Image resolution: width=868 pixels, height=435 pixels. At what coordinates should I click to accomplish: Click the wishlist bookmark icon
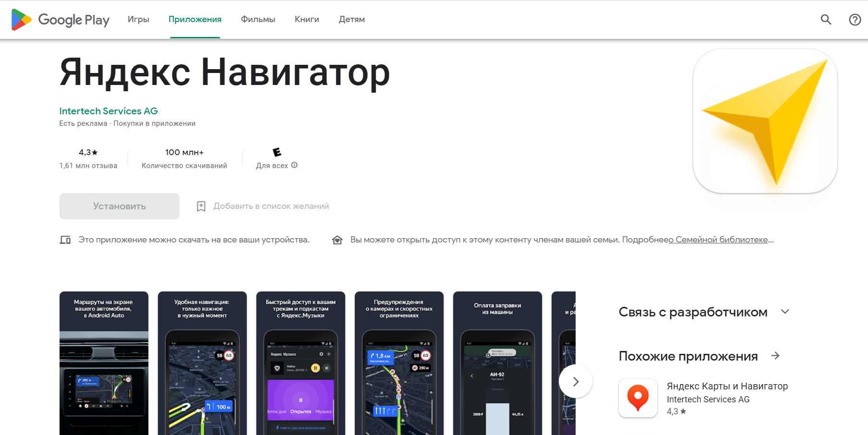201,206
